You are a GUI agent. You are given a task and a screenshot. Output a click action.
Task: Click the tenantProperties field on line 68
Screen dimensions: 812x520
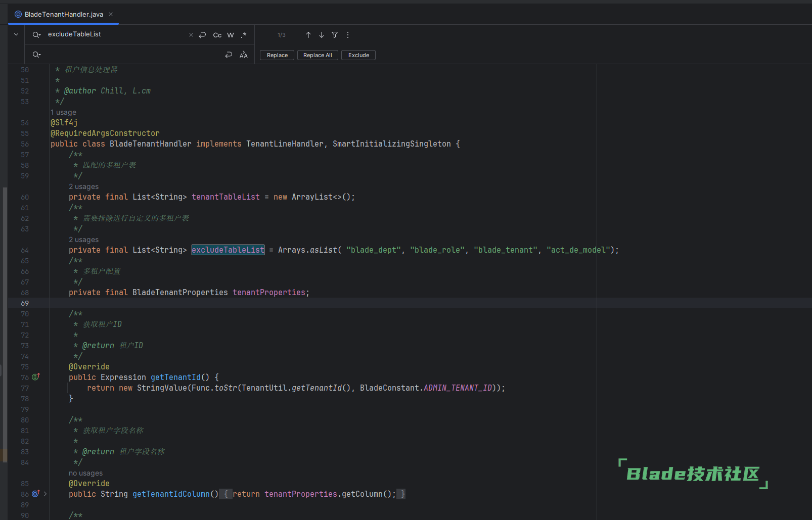click(x=269, y=293)
